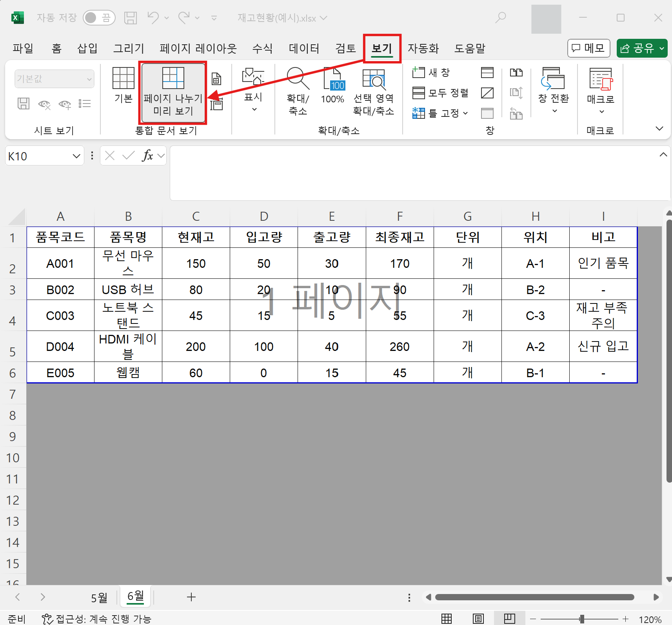Click accessibility status 접근성: 계속 진행 가능
The width and height of the screenshot is (672, 625).
click(96, 619)
